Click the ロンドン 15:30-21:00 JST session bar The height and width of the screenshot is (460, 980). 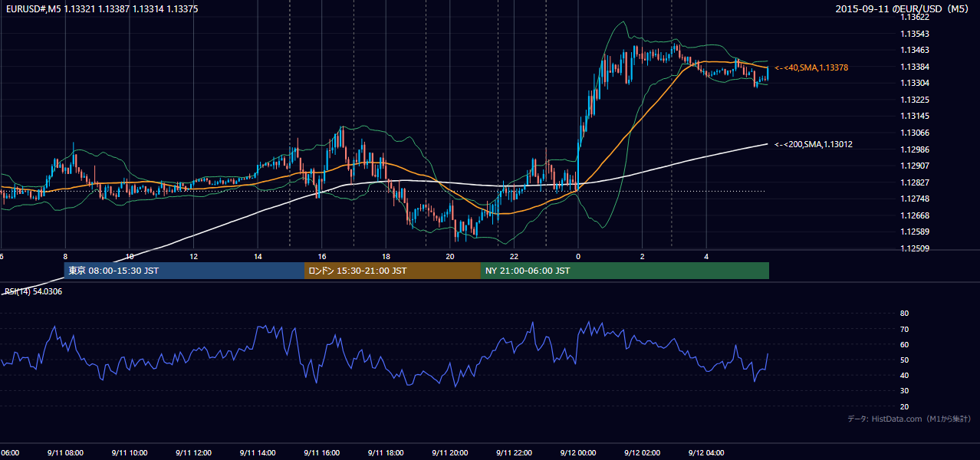[x=393, y=271]
